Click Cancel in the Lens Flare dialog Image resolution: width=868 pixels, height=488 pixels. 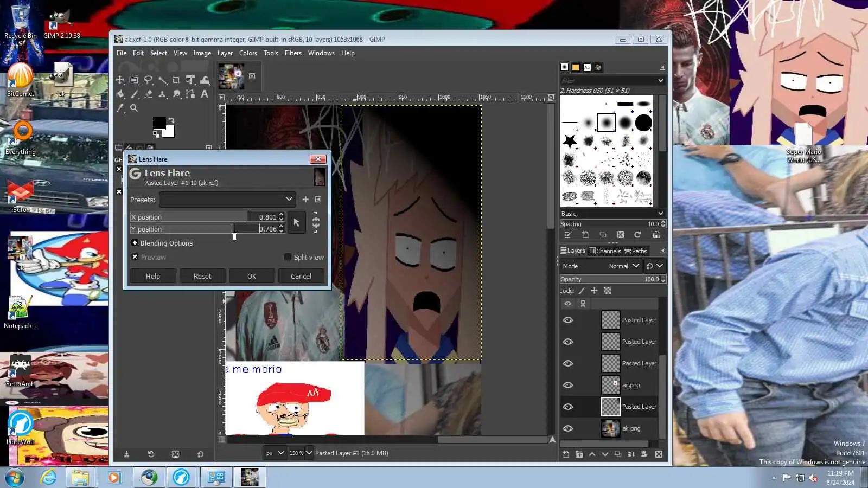pos(301,276)
